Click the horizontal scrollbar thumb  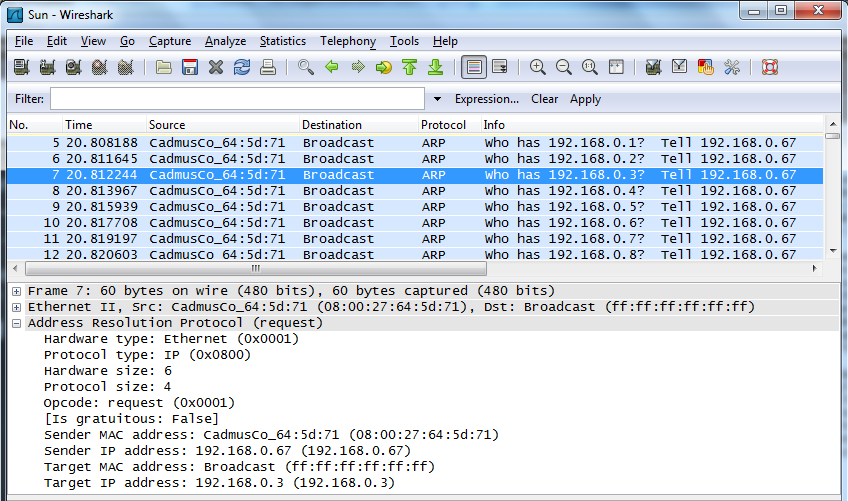256,268
